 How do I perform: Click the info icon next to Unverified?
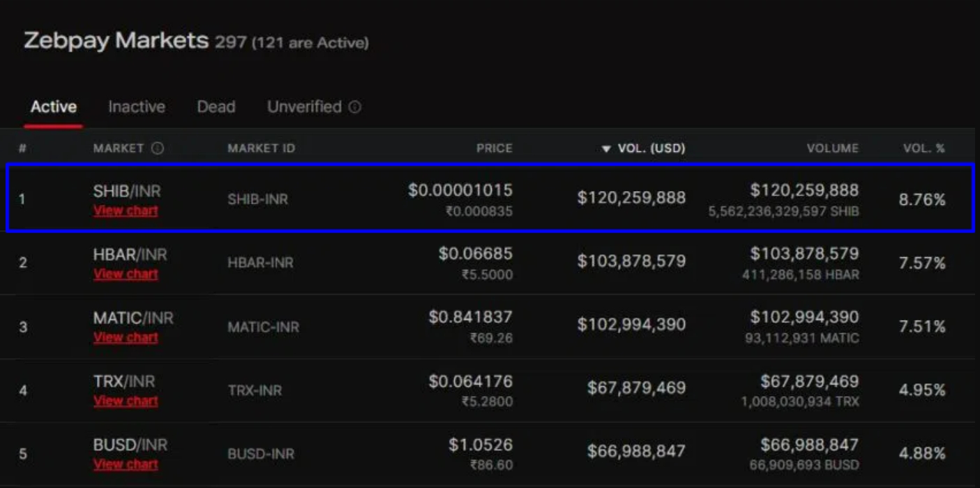coord(355,107)
